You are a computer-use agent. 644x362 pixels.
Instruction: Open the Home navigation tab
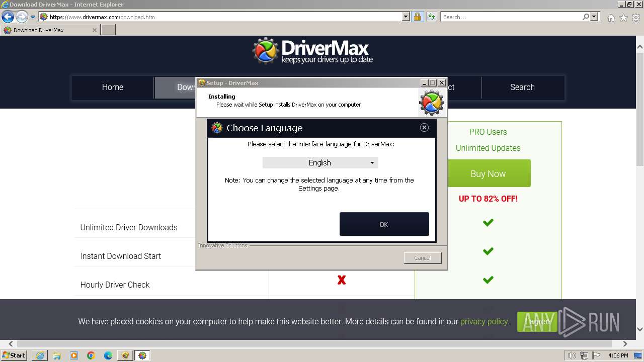click(113, 87)
